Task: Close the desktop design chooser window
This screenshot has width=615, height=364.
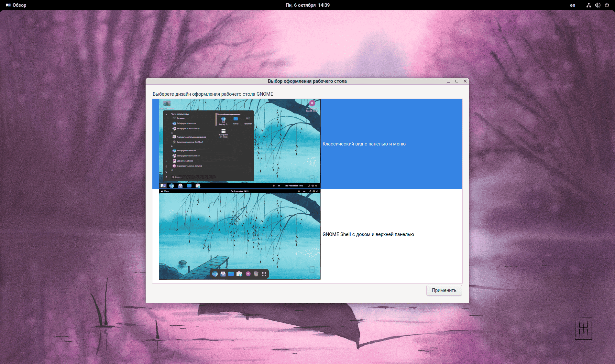Action: pos(465,81)
